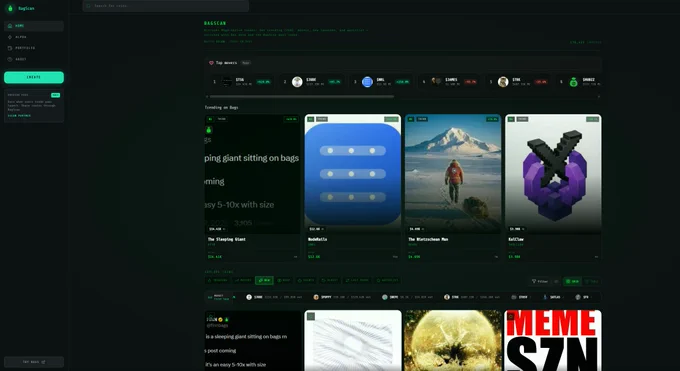680x371 pixels.
Task: Click the BAGSCAN heading text
Action: tap(215, 23)
